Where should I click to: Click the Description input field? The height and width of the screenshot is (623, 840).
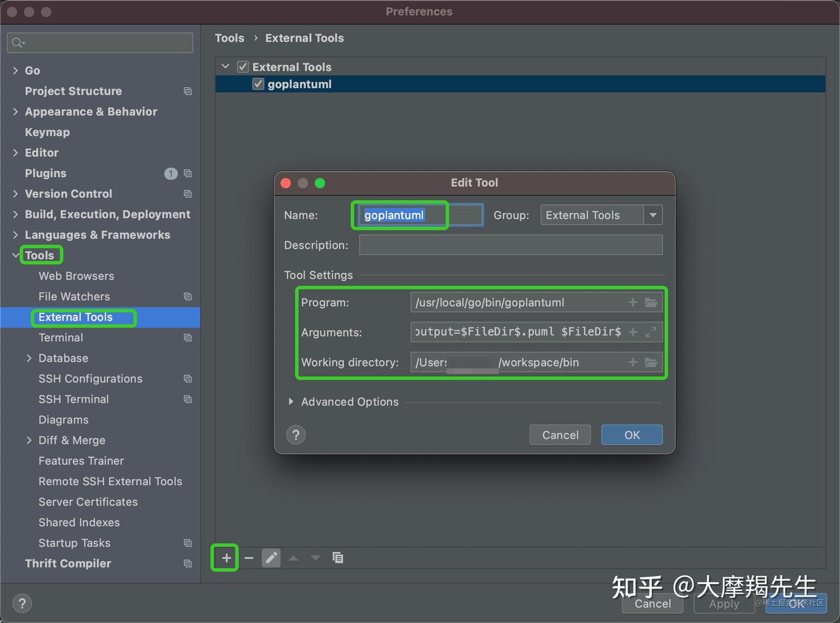[510, 245]
